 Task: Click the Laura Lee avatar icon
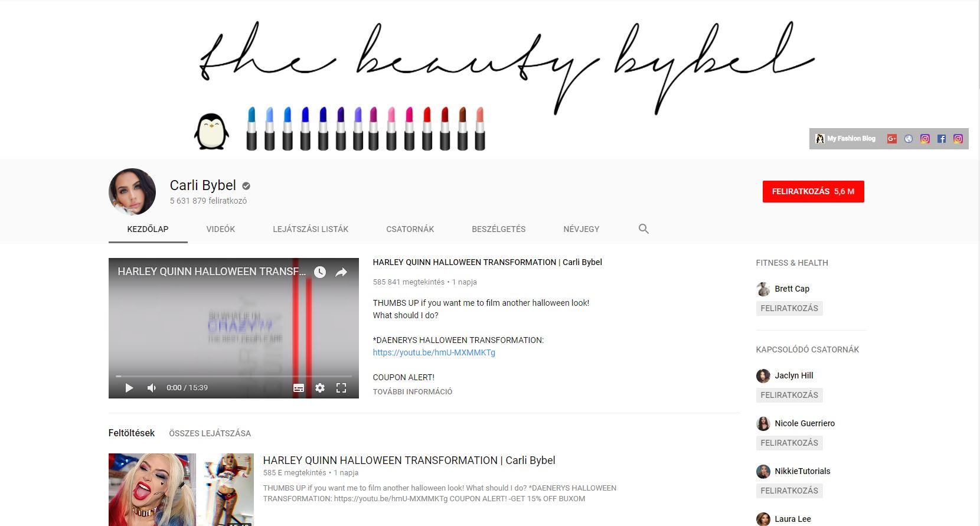coord(763,519)
